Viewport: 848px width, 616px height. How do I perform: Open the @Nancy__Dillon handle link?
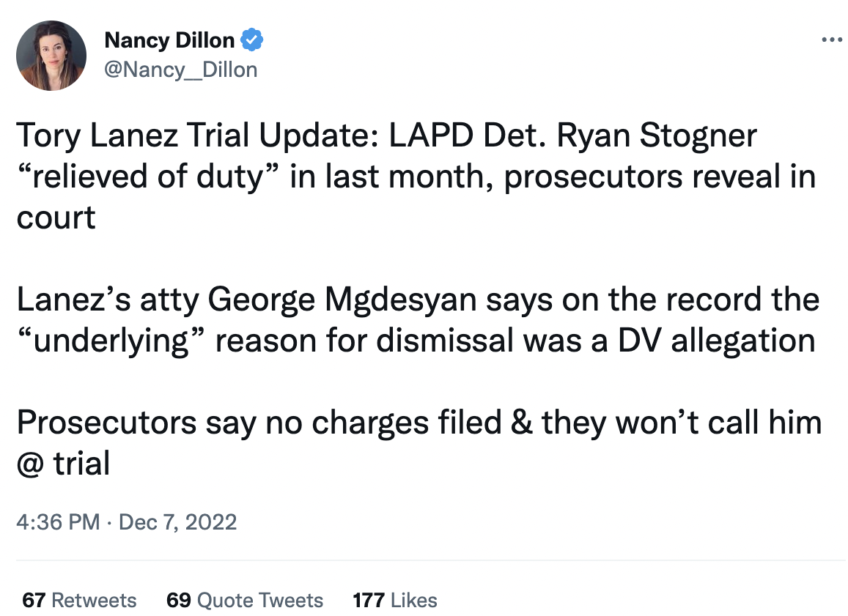(180, 70)
